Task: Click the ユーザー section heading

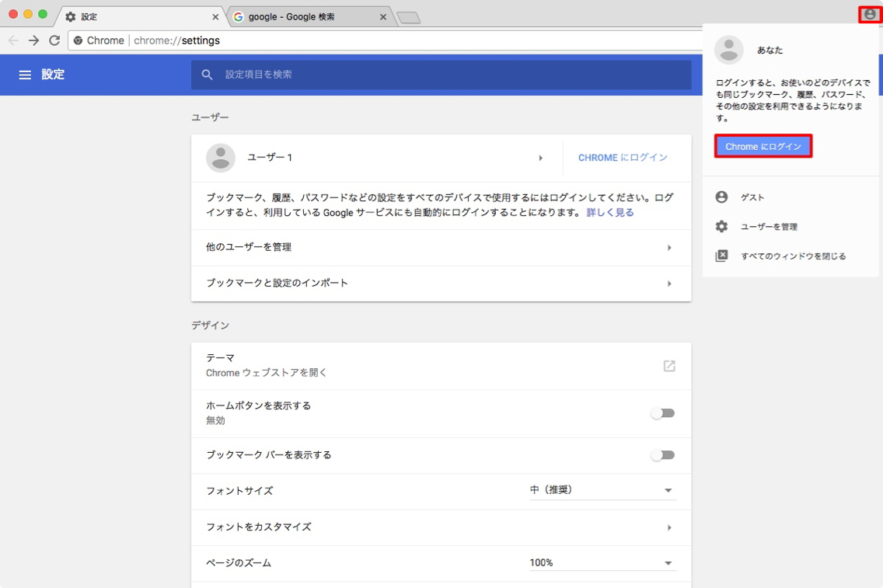Action: point(210,117)
